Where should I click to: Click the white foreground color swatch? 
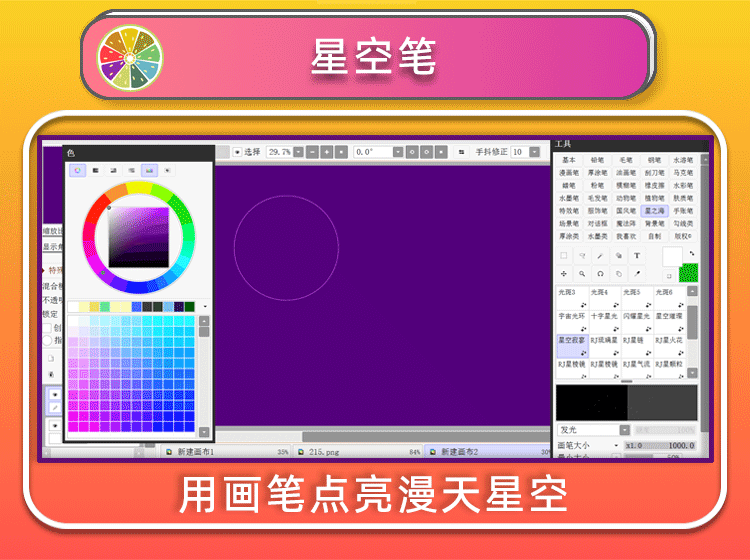[672, 257]
